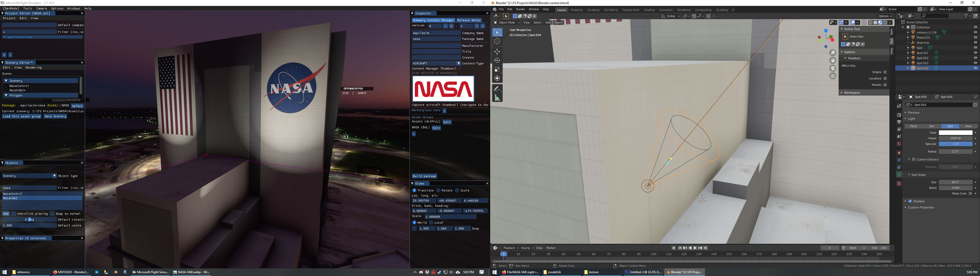
Task: Switch to the Shading workspace tab
Action: 649,10
